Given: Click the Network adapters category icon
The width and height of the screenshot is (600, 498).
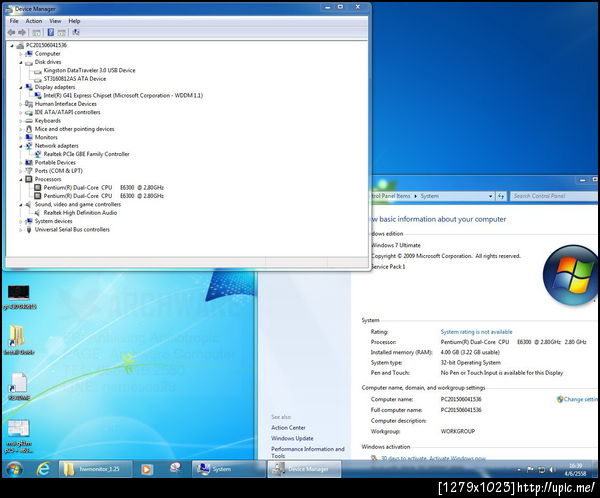Looking at the screenshot, I should pyautogui.click(x=29, y=146).
